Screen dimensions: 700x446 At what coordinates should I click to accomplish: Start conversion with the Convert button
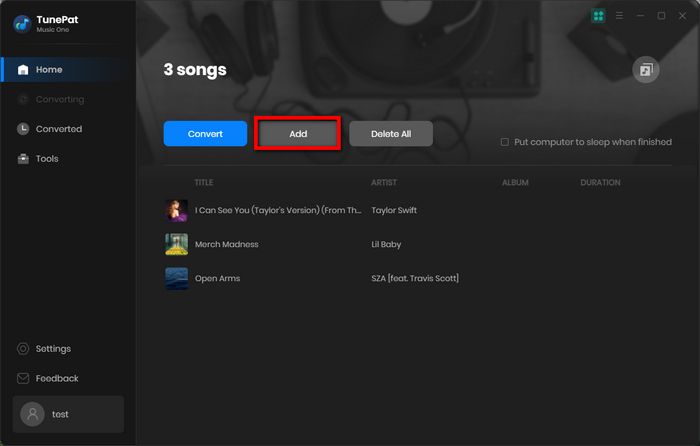pos(205,133)
